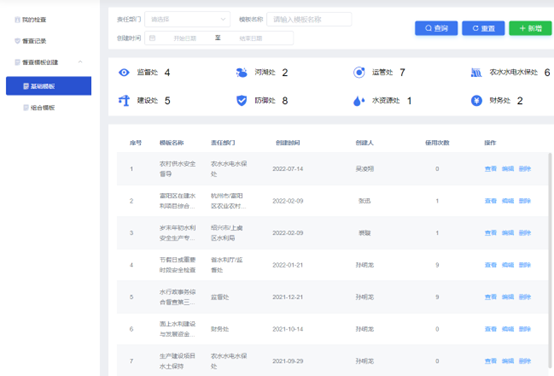Select the 基础模板 sidebar item
The width and height of the screenshot is (554, 376).
point(48,86)
